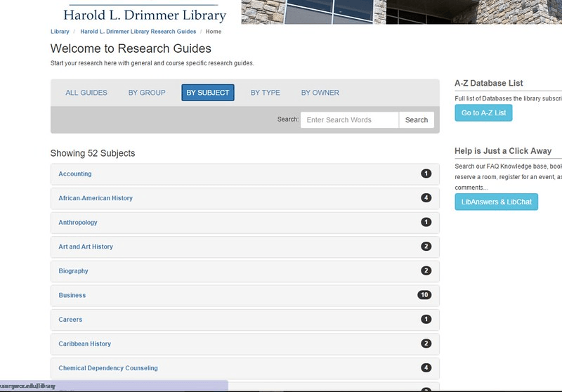562x392 pixels.
Task: Switch to the BY GROUP tab
Action: coord(147,93)
